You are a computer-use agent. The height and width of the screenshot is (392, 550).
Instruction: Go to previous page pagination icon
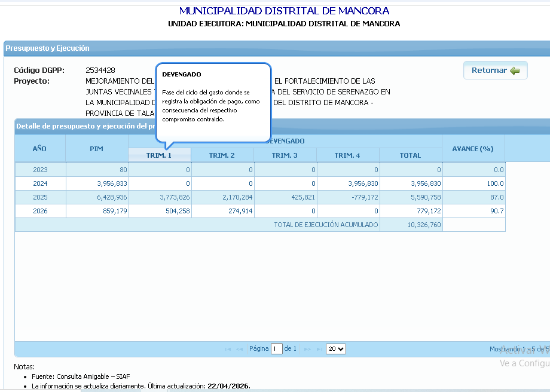tap(239, 349)
